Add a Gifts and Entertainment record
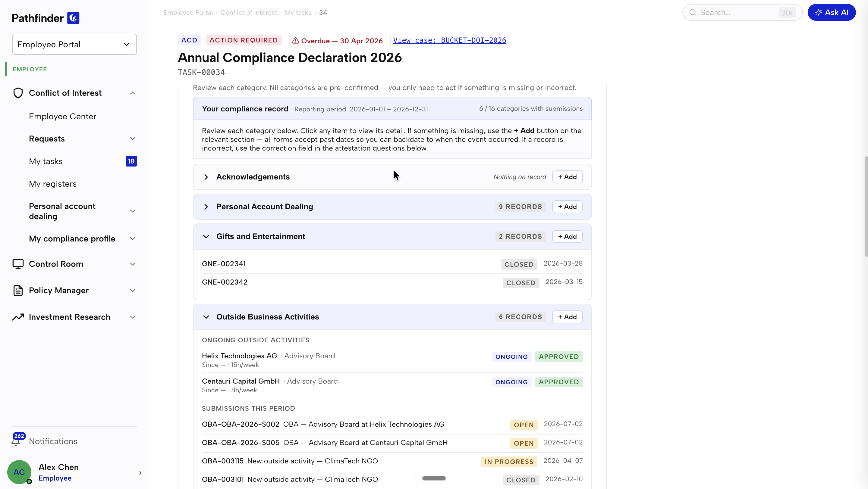The height and width of the screenshot is (489, 868). [x=568, y=237]
